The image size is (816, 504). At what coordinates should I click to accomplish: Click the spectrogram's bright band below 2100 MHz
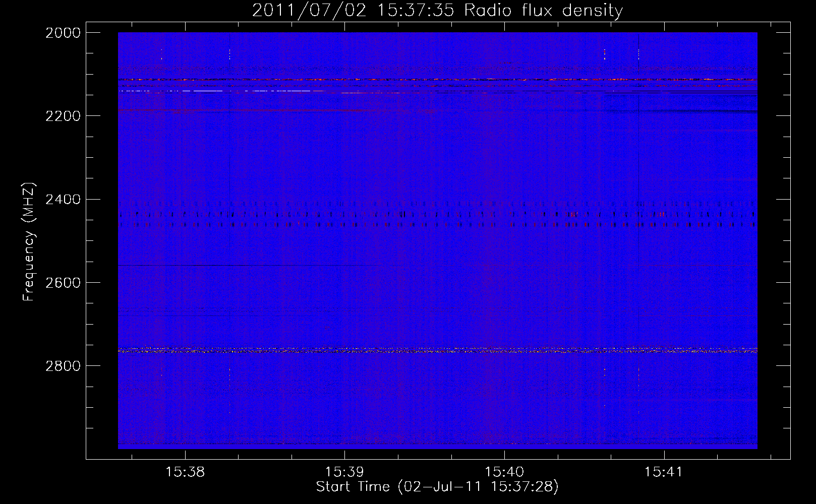click(437, 80)
